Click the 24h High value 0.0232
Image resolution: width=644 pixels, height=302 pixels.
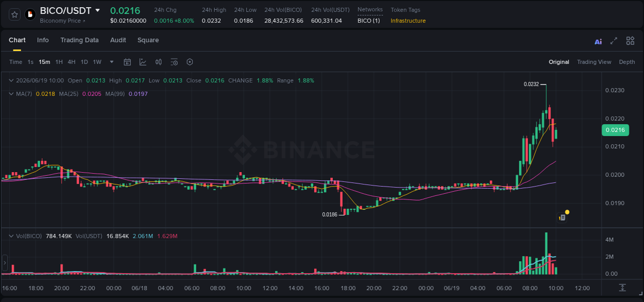coord(211,21)
